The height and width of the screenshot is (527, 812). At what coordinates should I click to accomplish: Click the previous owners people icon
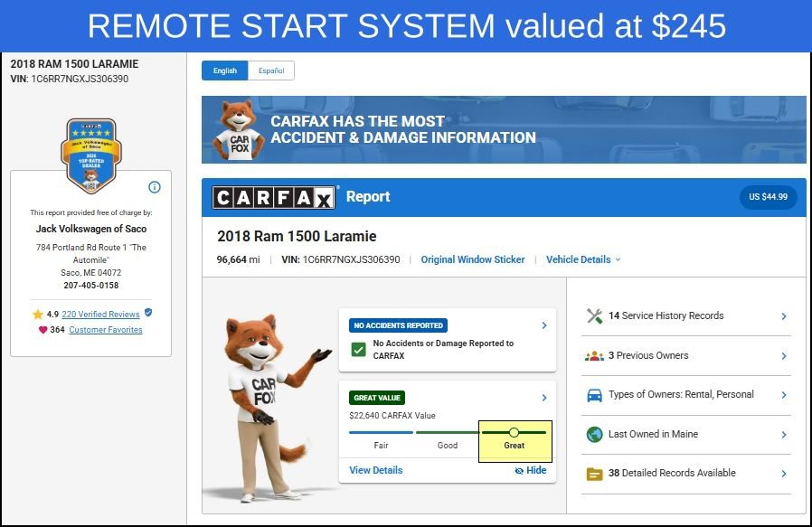click(x=594, y=356)
